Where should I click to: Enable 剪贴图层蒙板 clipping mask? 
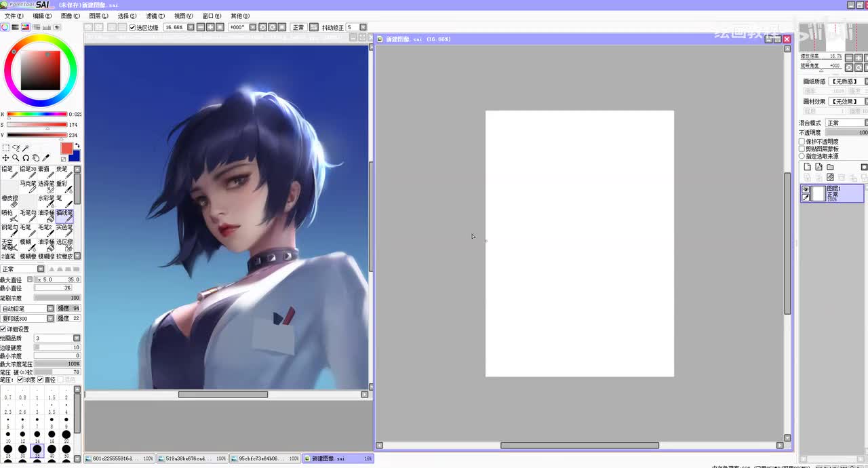(802, 149)
